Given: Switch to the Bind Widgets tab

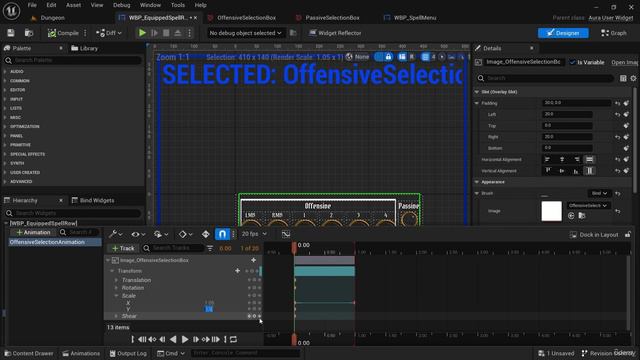Looking at the screenshot, I should tap(93, 200).
